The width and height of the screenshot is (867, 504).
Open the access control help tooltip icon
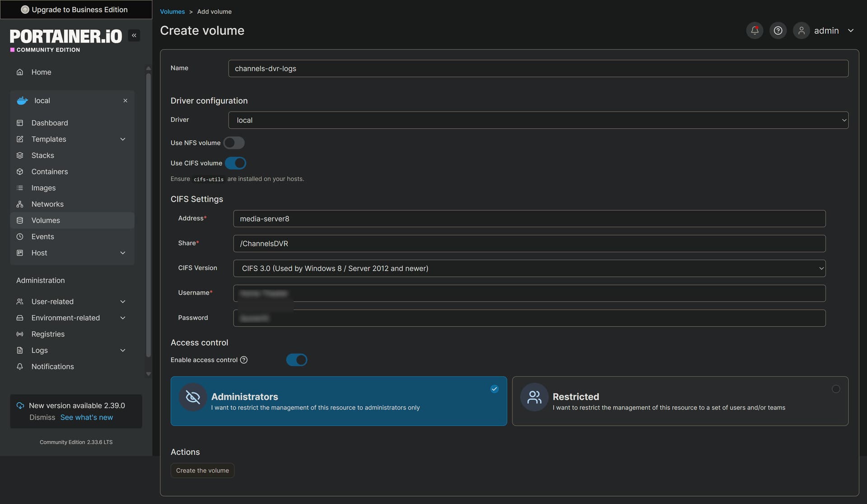point(244,360)
